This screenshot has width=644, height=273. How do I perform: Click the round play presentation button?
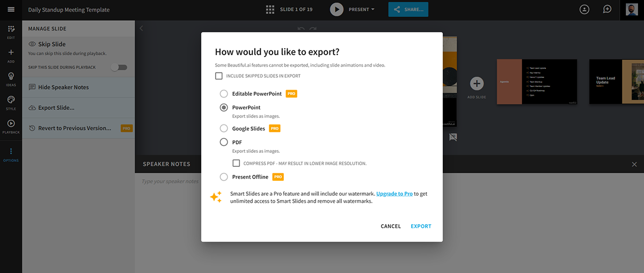coord(336,10)
